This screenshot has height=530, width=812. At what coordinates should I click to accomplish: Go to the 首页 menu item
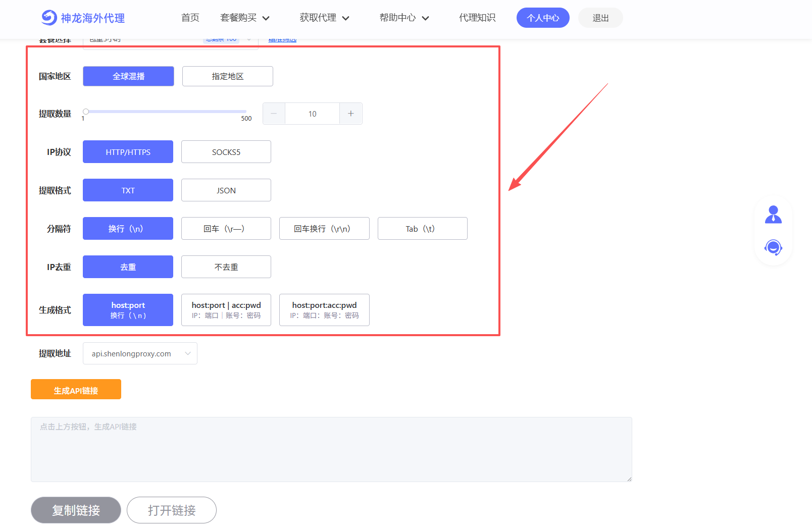(x=190, y=18)
